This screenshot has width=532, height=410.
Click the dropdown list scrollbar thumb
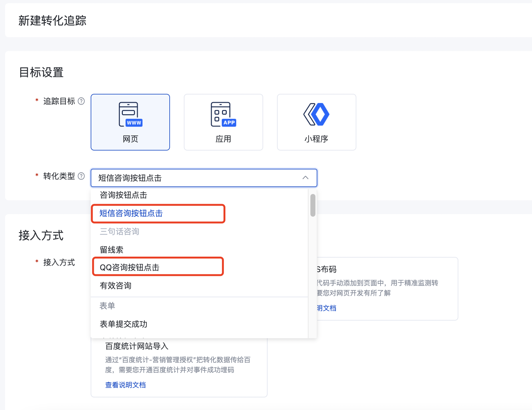coord(313,205)
